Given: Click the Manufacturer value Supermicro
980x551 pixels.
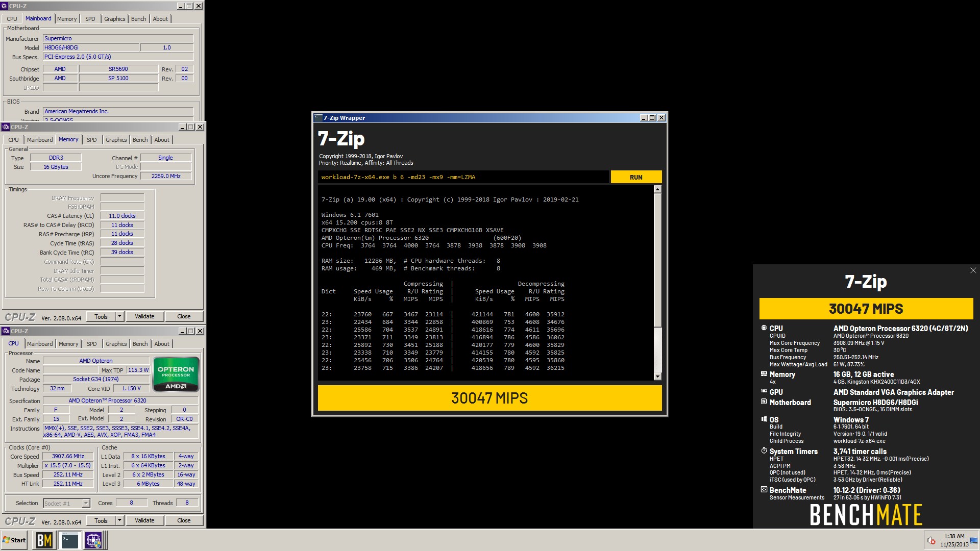Looking at the screenshot, I should tap(118, 38).
